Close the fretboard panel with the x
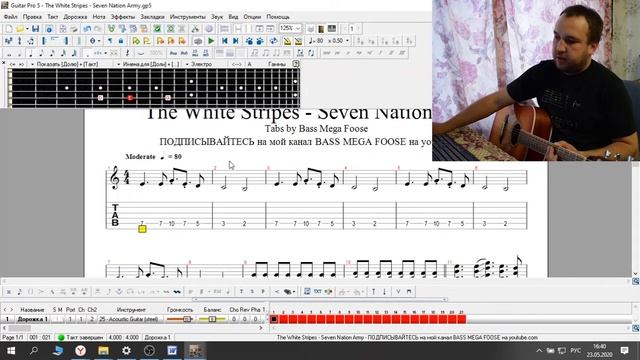Image resolution: width=640 pixels, height=360 pixels. click(x=4, y=64)
